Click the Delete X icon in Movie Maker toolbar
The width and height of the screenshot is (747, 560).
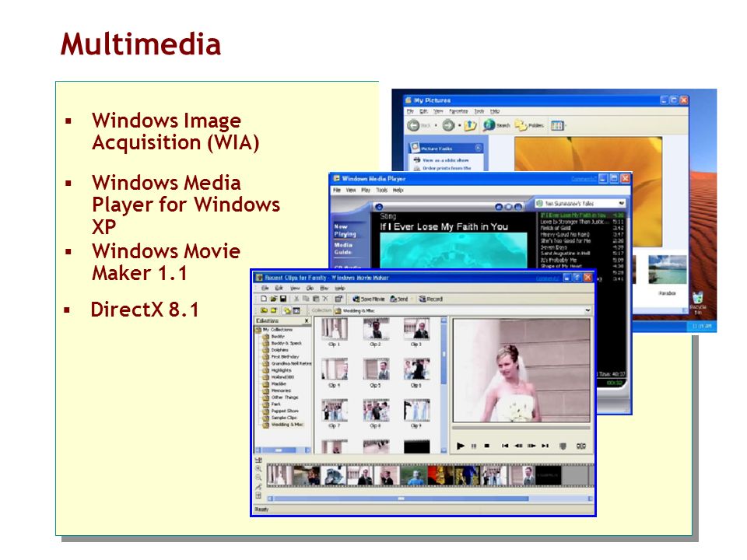tap(325, 299)
